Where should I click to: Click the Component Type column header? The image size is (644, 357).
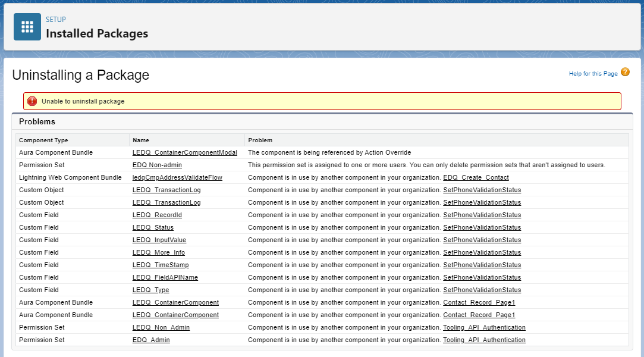tap(43, 140)
